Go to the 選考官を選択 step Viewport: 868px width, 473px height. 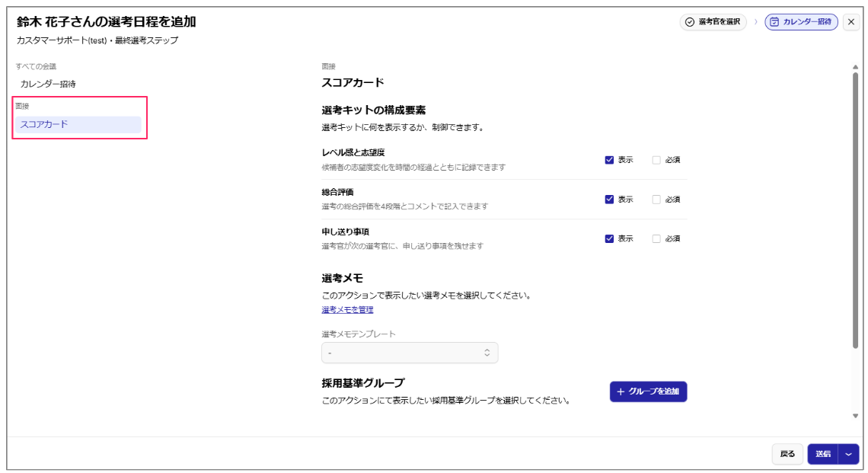pyautogui.click(x=713, y=21)
